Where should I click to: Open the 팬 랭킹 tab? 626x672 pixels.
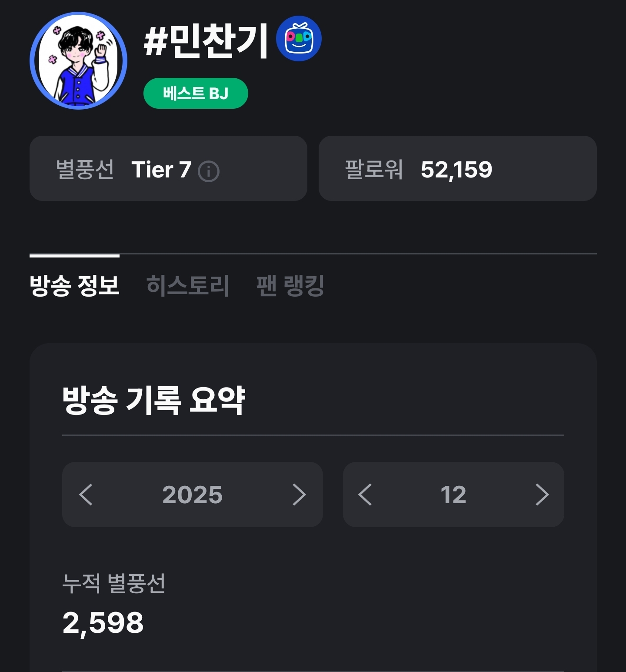tap(290, 286)
